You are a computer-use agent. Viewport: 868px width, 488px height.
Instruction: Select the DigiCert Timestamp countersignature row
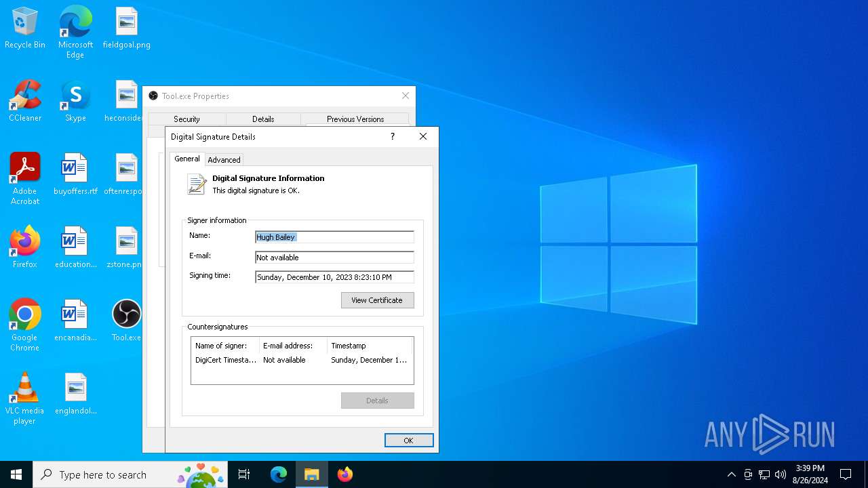[302, 360]
